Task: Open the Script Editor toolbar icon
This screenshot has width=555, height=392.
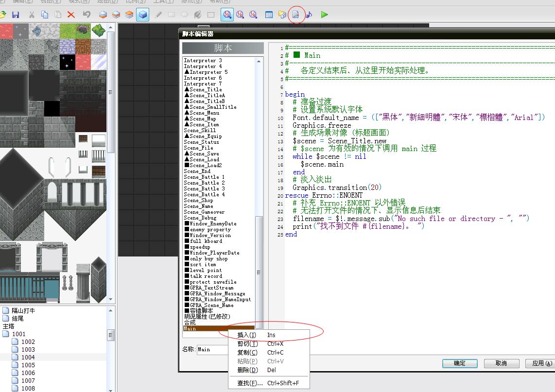Action: tap(295, 15)
